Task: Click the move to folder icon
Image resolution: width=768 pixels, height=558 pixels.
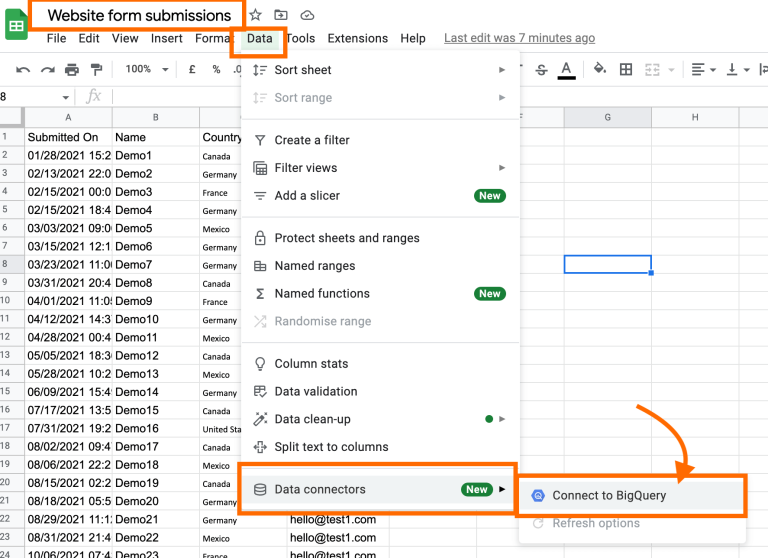Action: 281,15
